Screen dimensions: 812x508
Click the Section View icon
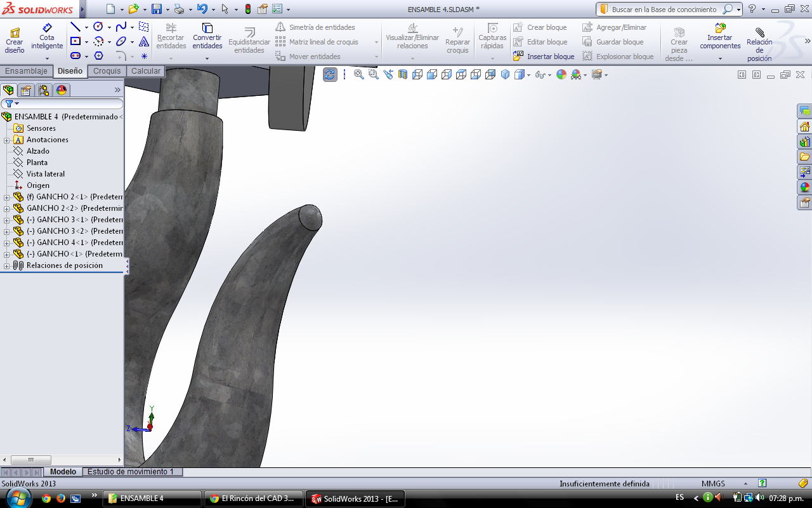(x=403, y=74)
